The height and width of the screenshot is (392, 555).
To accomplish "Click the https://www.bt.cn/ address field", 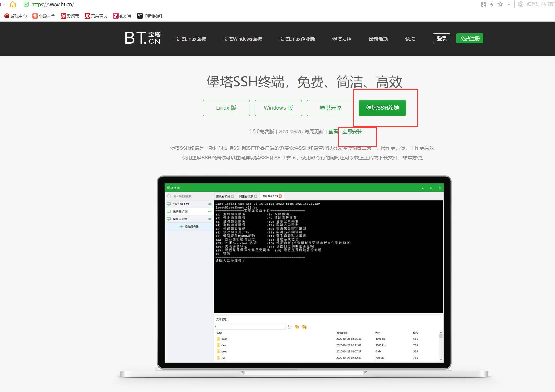I will coord(53,4).
